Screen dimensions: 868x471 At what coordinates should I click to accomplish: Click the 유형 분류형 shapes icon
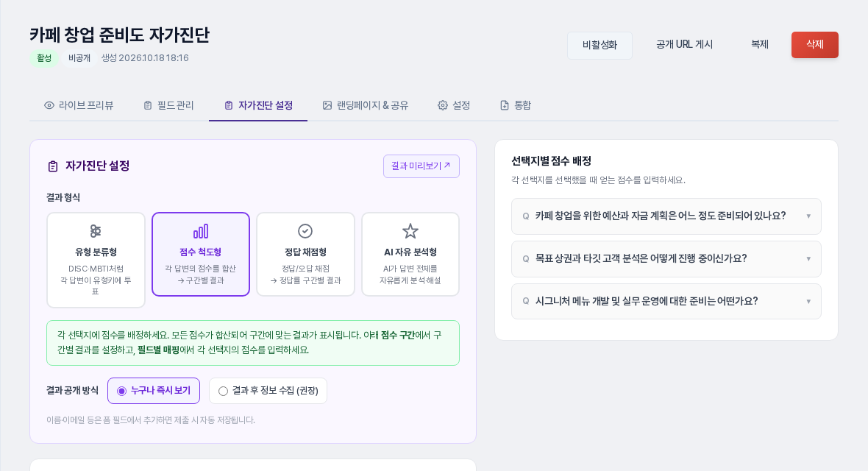pos(96,230)
